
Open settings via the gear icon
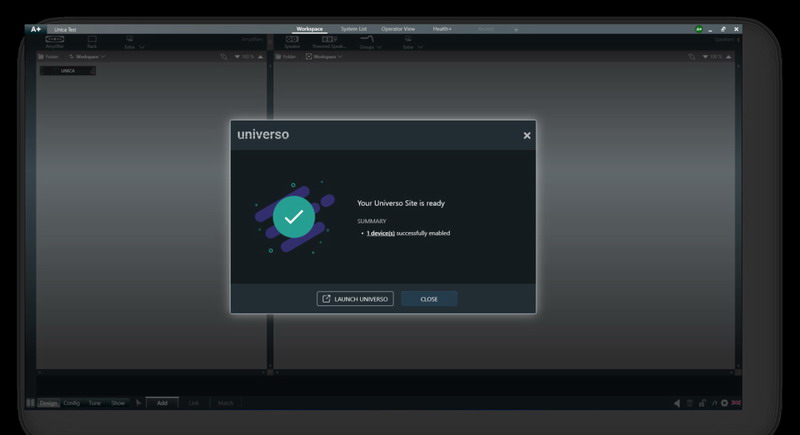pos(724,403)
